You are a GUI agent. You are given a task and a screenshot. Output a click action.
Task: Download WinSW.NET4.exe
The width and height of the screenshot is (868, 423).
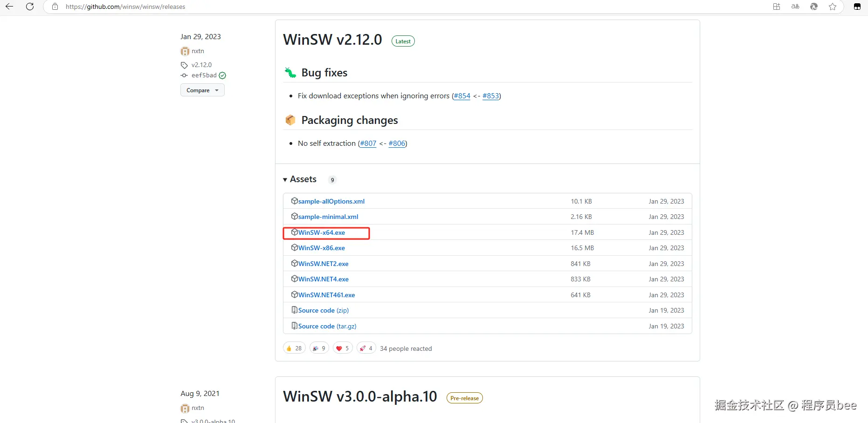point(324,279)
